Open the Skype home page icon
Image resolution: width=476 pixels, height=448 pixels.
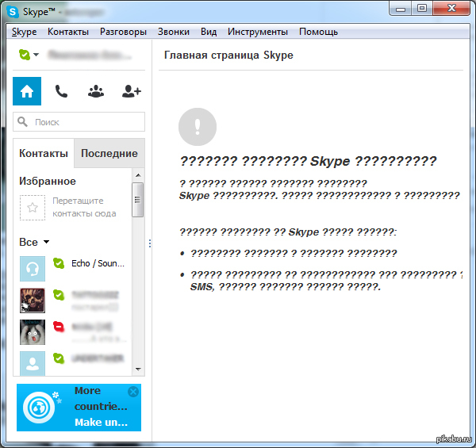[27, 91]
